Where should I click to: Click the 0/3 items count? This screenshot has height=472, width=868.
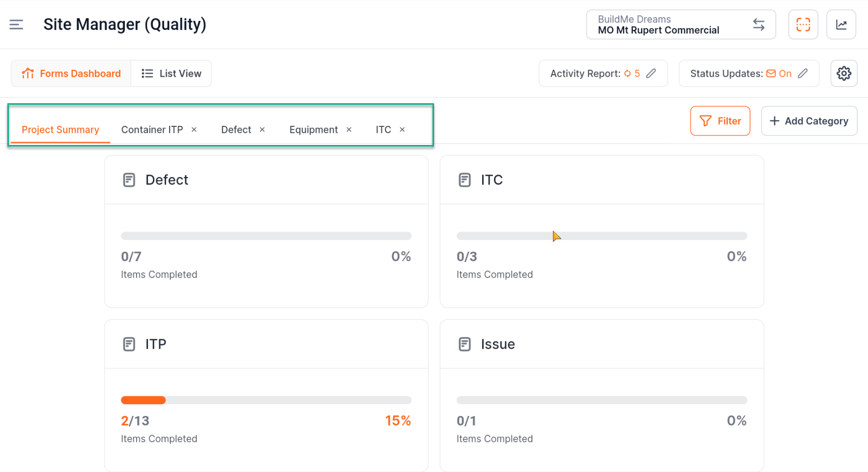tap(467, 257)
